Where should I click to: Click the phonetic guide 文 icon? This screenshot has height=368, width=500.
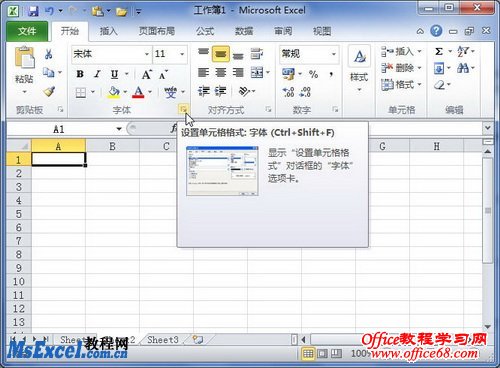point(170,92)
